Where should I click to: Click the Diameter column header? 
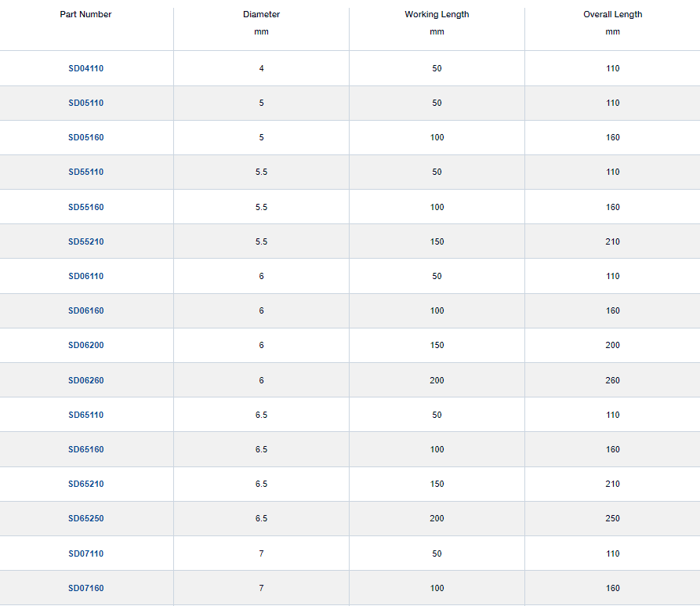(261, 14)
